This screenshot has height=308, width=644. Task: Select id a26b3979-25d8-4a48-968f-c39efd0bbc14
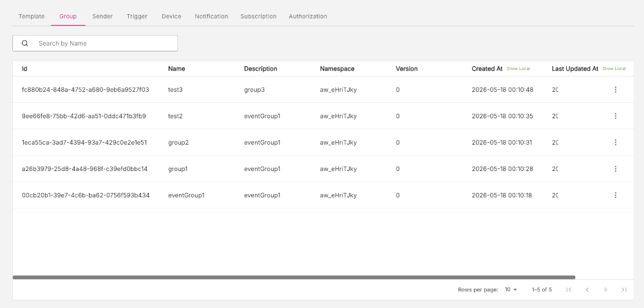(x=84, y=168)
